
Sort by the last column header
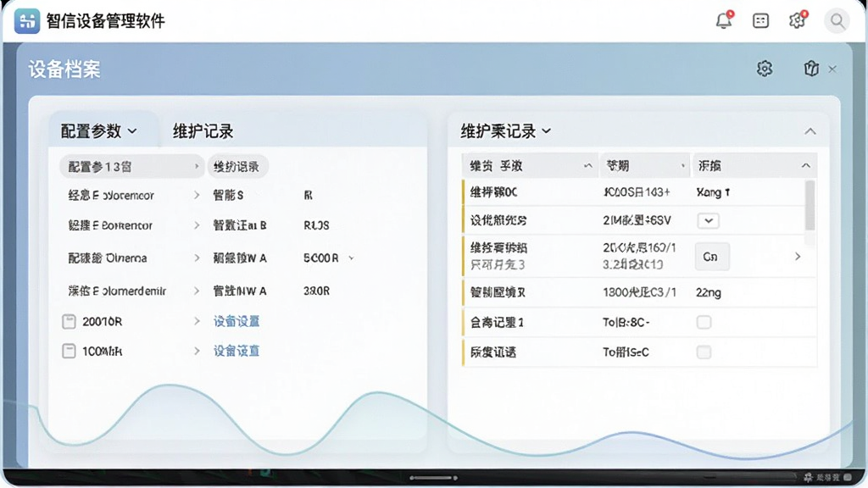tap(754, 165)
